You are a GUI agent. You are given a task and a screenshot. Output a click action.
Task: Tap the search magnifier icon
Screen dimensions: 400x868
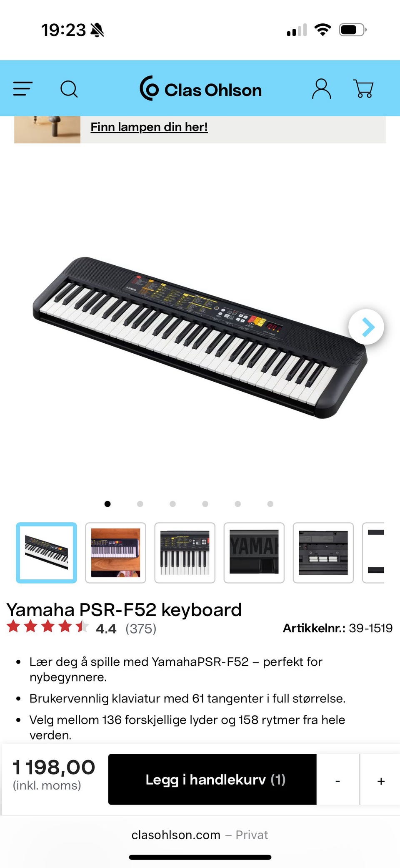tap(69, 89)
